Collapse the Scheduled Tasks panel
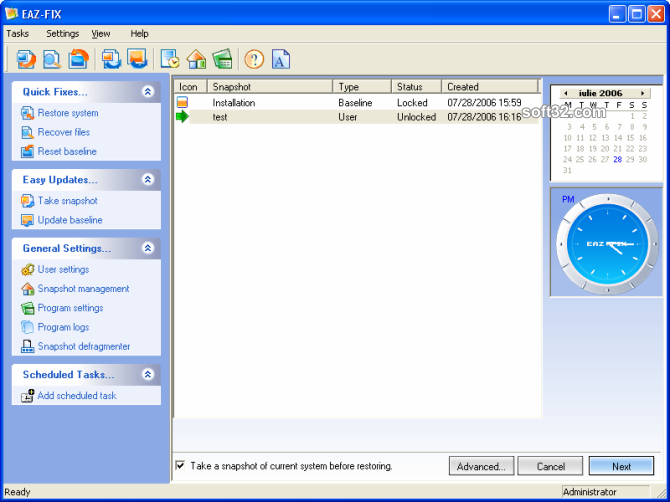The width and height of the screenshot is (670, 502). point(148,375)
